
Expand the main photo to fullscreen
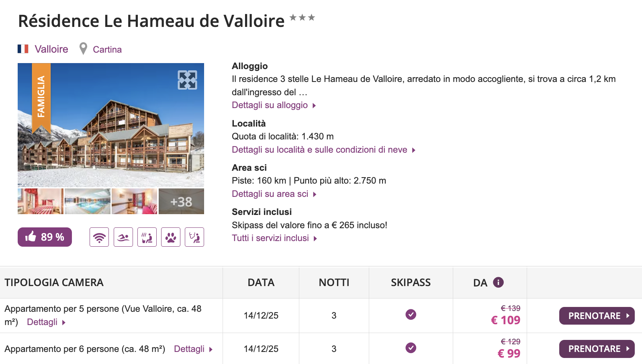[187, 80]
